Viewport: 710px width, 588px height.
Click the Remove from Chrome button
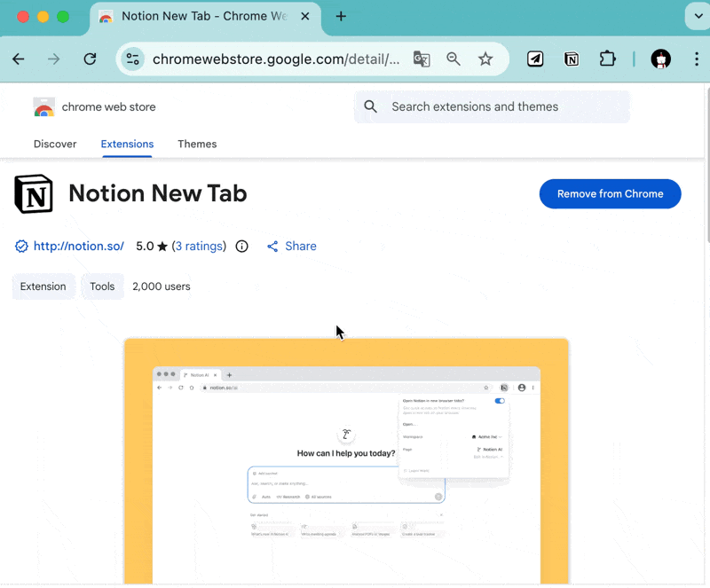pyautogui.click(x=610, y=194)
